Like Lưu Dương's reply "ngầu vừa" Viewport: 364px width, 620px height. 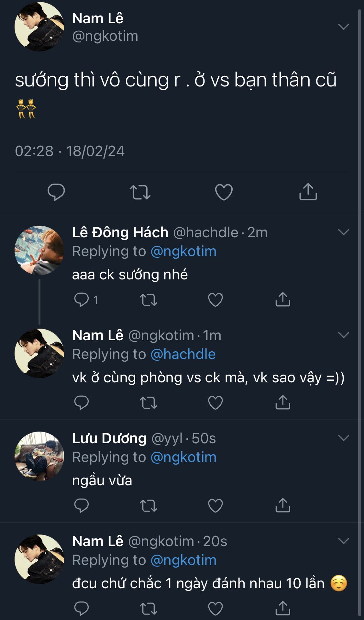point(215,505)
